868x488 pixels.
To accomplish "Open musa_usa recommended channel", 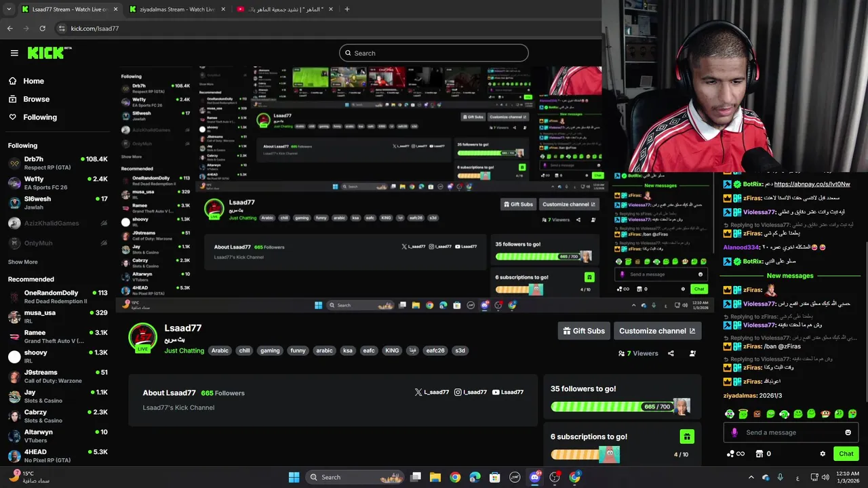I will (x=58, y=317).
